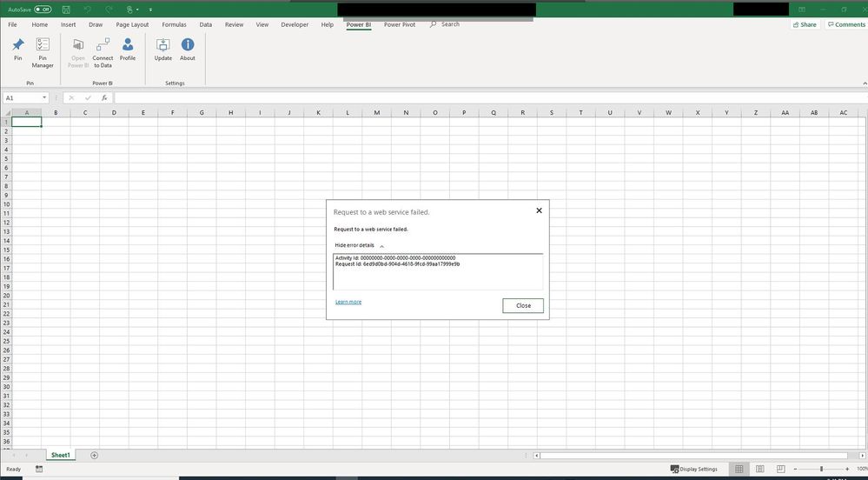The width and height of the screenshot is (868, 480).
Task: Switch to the Draw tab
Action: (96, 24)
